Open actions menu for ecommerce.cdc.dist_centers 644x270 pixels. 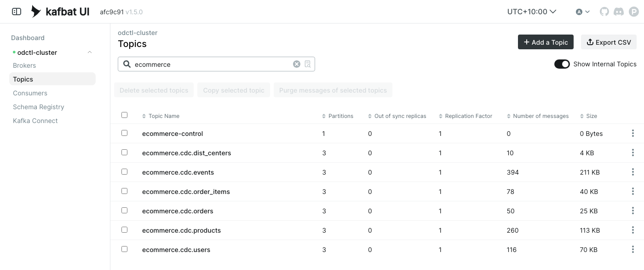(x=633, y=153)
